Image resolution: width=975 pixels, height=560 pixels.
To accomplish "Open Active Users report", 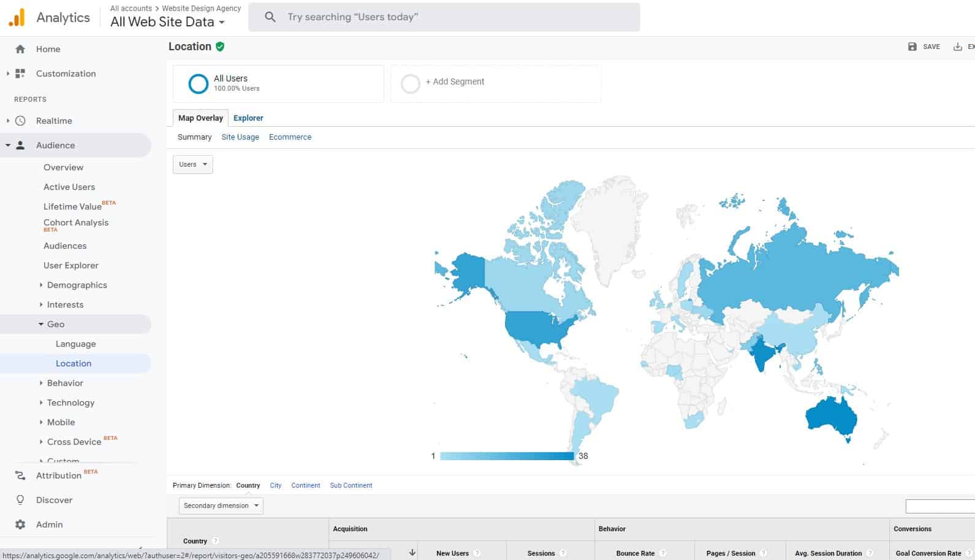I will (x=69, y=187).
